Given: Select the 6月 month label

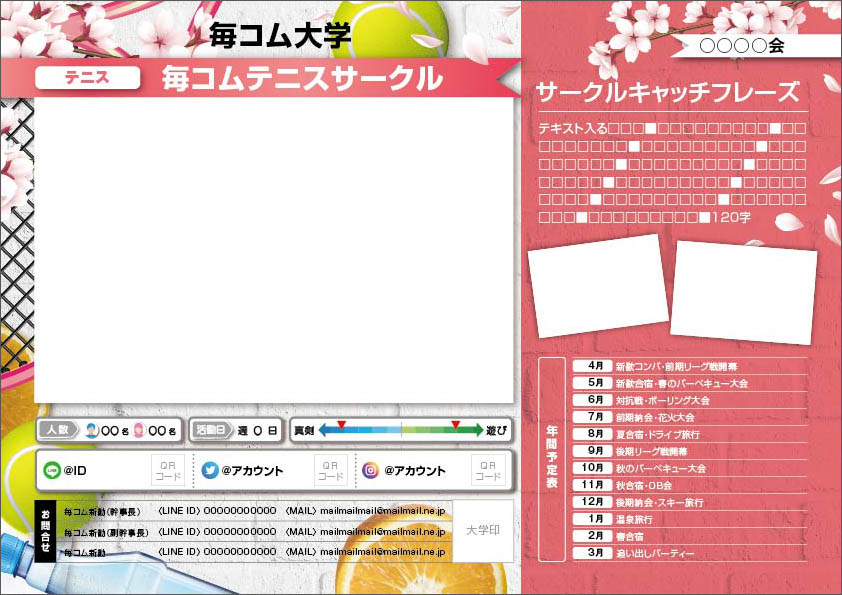Looking at the screenshot, I should click(593, 400).
